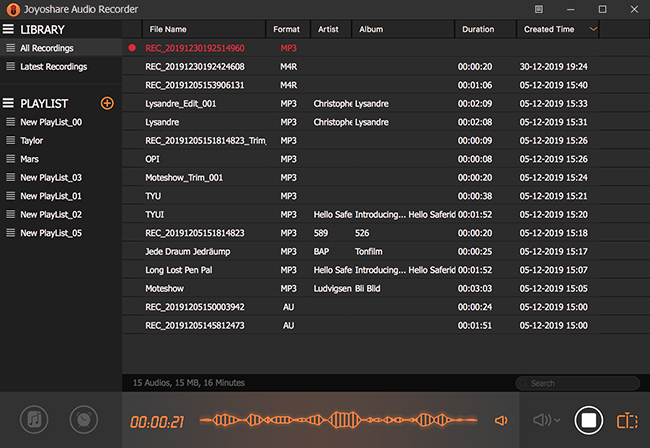Open the title bar menu icon

(x=540, y=9)
